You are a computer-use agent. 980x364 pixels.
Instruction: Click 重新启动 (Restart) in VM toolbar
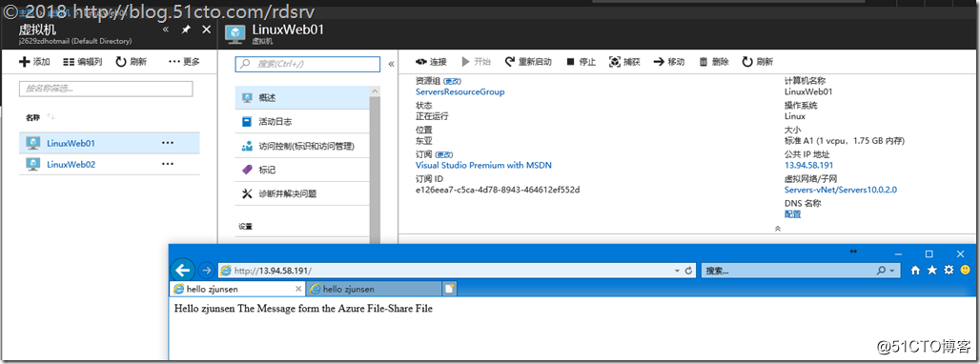528,62
